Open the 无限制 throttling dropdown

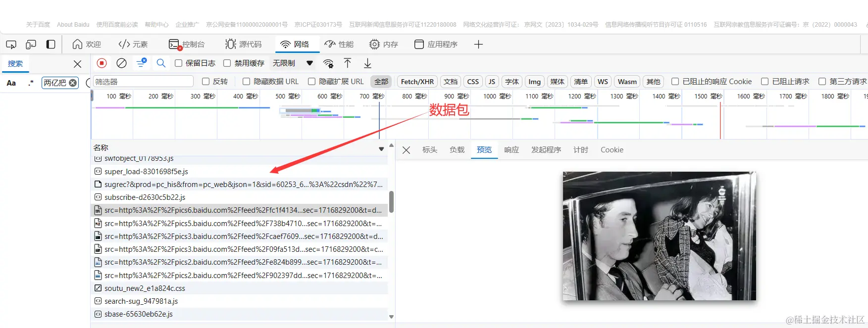[x=293, y=63]
